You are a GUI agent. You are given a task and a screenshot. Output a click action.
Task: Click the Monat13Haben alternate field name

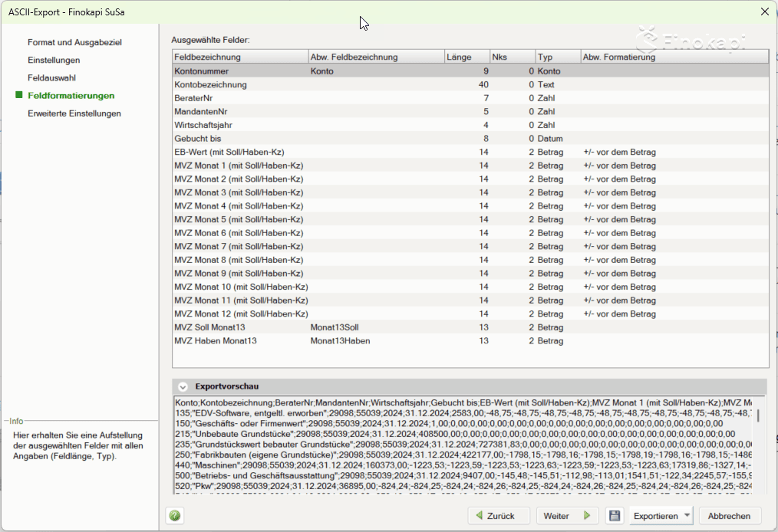(x=341, y=340)
